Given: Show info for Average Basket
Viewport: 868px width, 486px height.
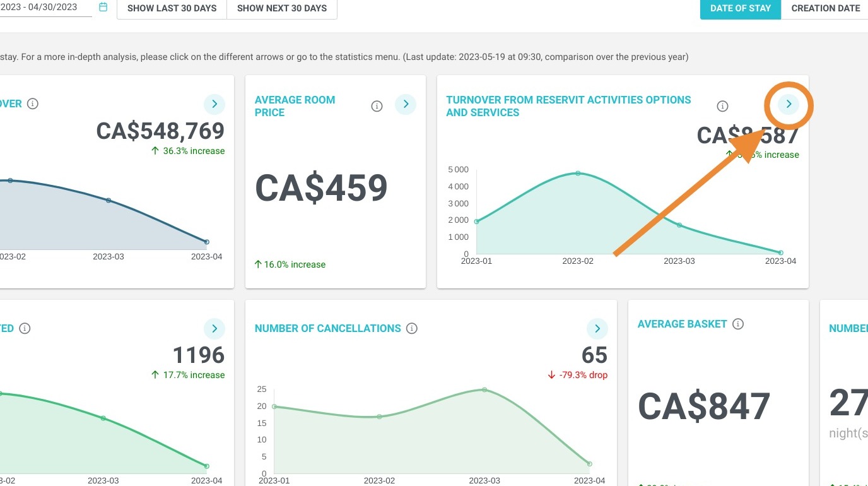Looking at the screenshot, I should [x=738, y=324].
